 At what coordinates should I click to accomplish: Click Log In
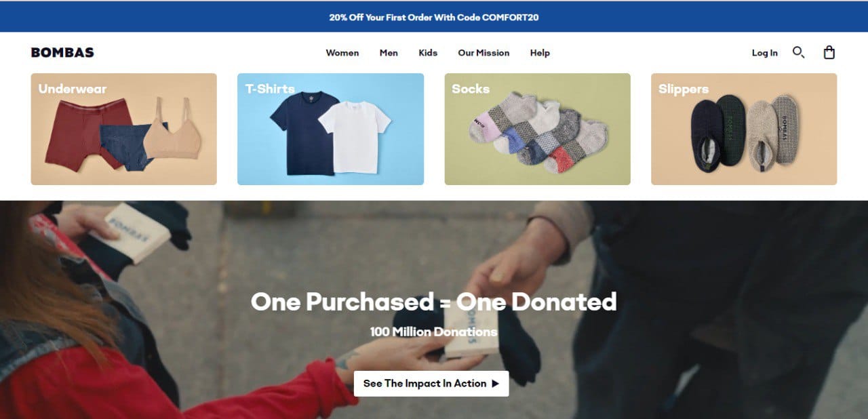click(x=765, y=53)
